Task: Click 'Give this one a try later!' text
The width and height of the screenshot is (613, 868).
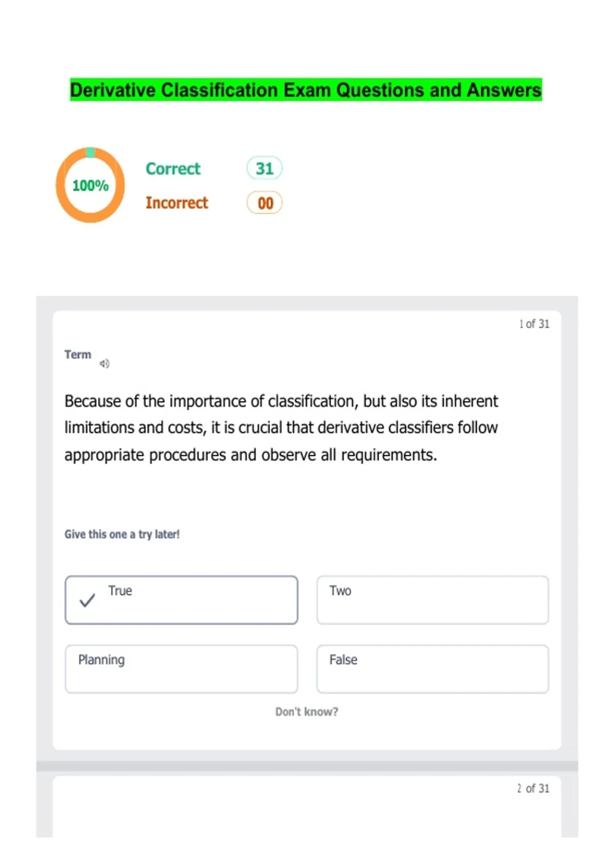Action: pyautogui.click(x=122, y=534)
